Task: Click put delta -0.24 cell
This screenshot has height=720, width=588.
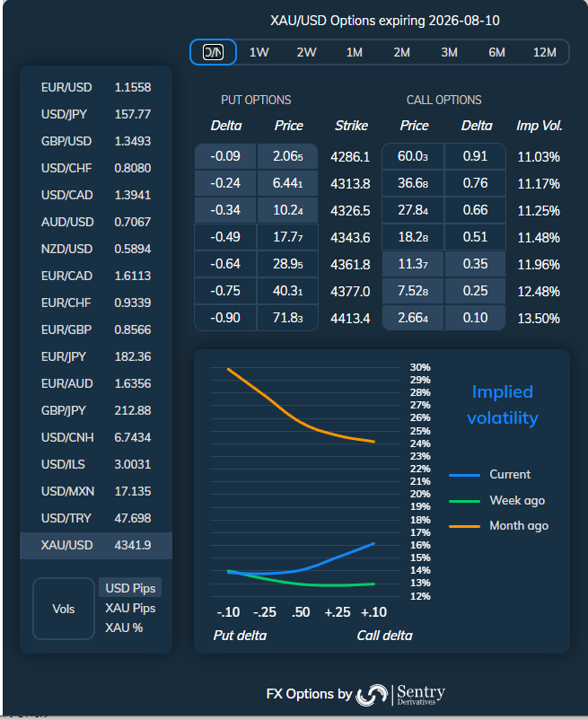Action: click(x=225, y=184)
